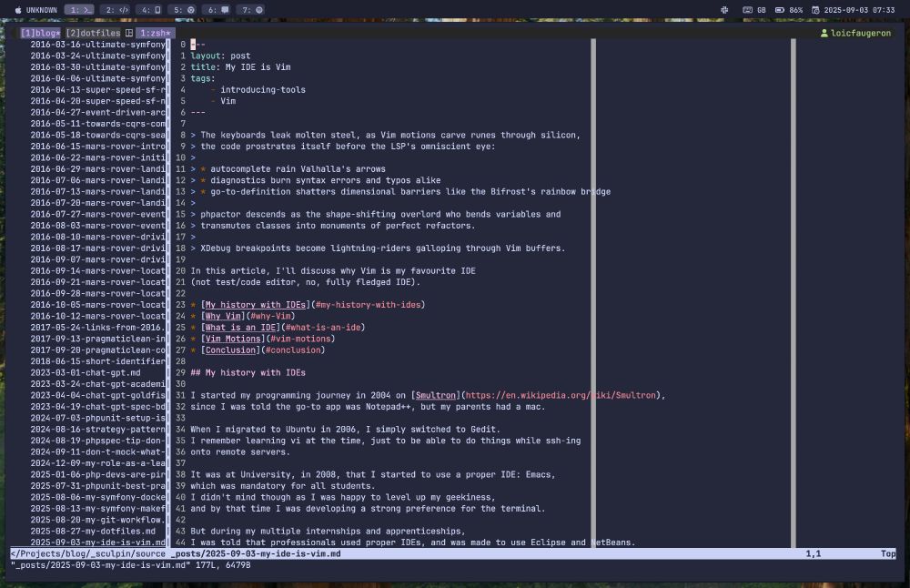Switch to workspace 6 chat icon
Viewport: 910px width, 588px height.
point(225,10)
